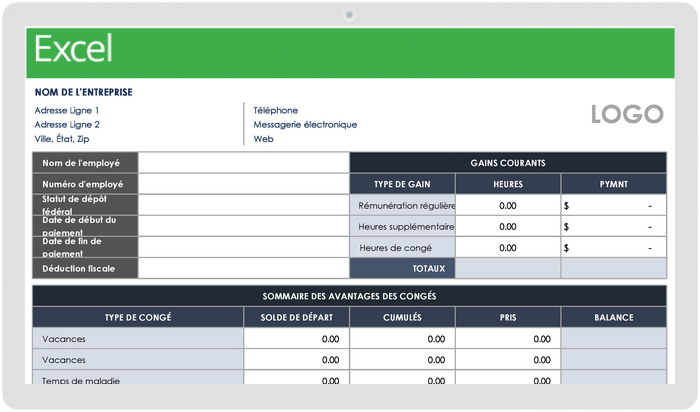Click the TOTAUX hours total cell
The width and height of the screenshot is (700, 412).
point(508,268)
